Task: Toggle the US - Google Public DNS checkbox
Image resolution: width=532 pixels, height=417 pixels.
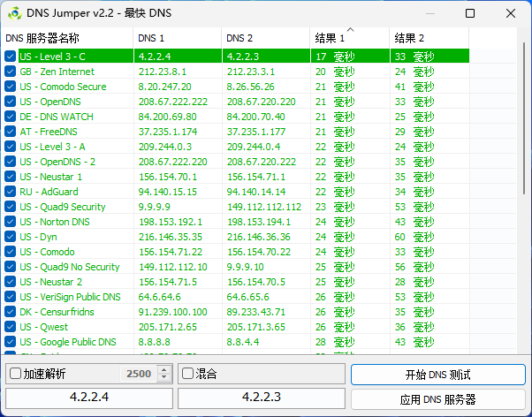Action: [11, 342]
